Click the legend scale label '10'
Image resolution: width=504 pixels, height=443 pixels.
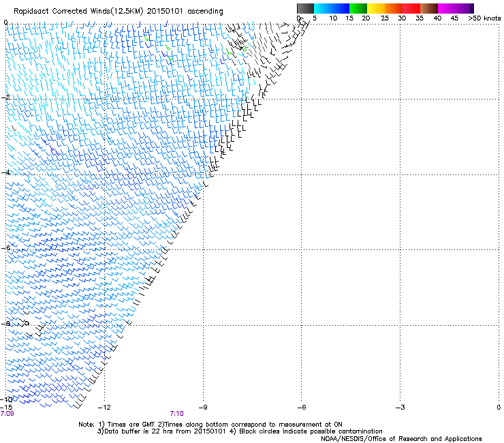[x=333, y=18]
